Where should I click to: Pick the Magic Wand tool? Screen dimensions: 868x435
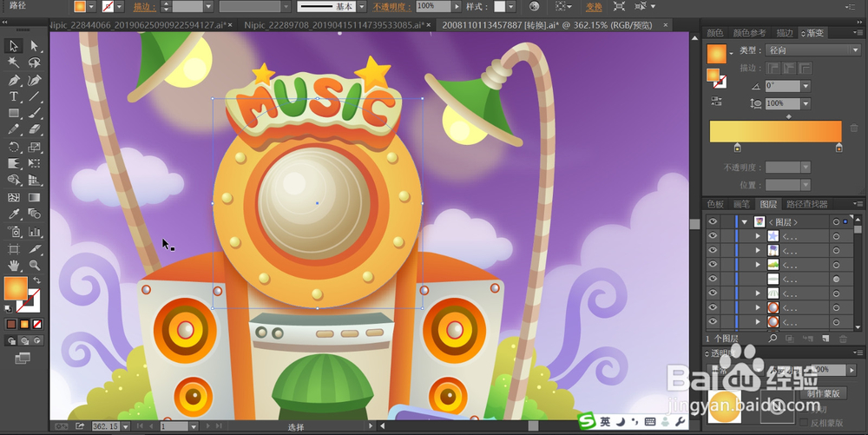pyautogui.click(x=14, y=63)
